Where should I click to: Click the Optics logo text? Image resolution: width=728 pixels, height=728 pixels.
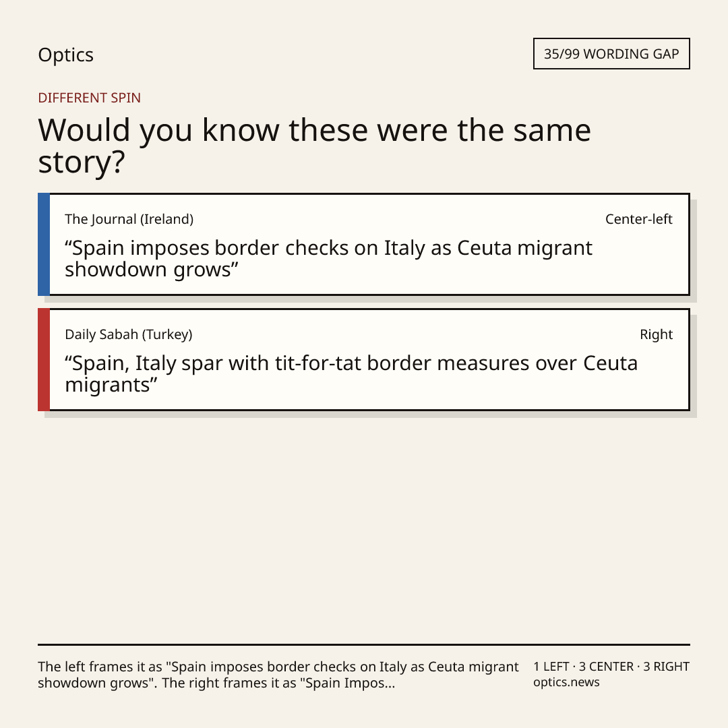[x=65, y=55]
